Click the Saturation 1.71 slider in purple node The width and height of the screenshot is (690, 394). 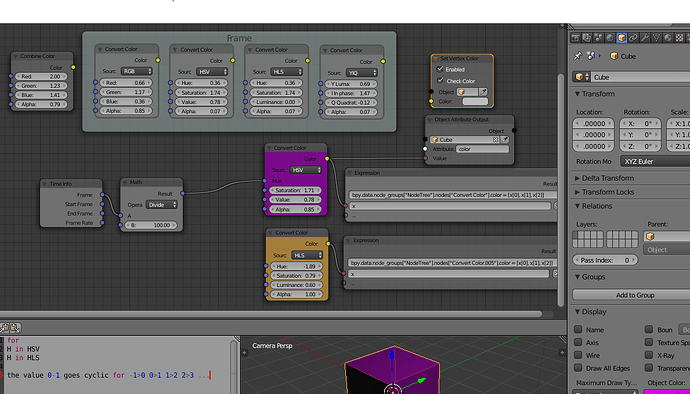[295, 191]
